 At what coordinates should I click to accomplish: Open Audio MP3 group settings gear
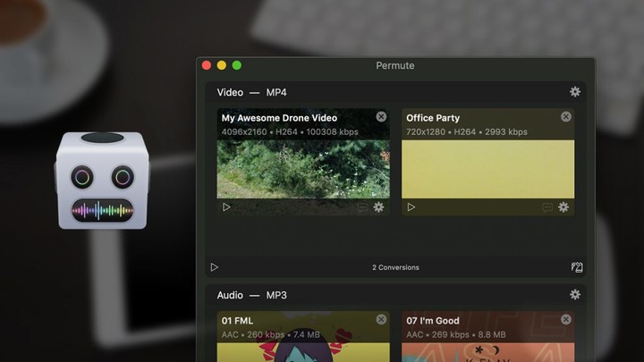pyautogui.click(x=575, y=294)
